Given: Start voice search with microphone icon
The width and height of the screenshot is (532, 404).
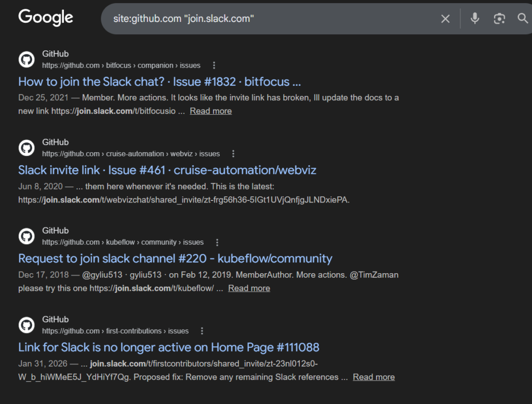Looking at the screenshot, I should coord(474,19).
